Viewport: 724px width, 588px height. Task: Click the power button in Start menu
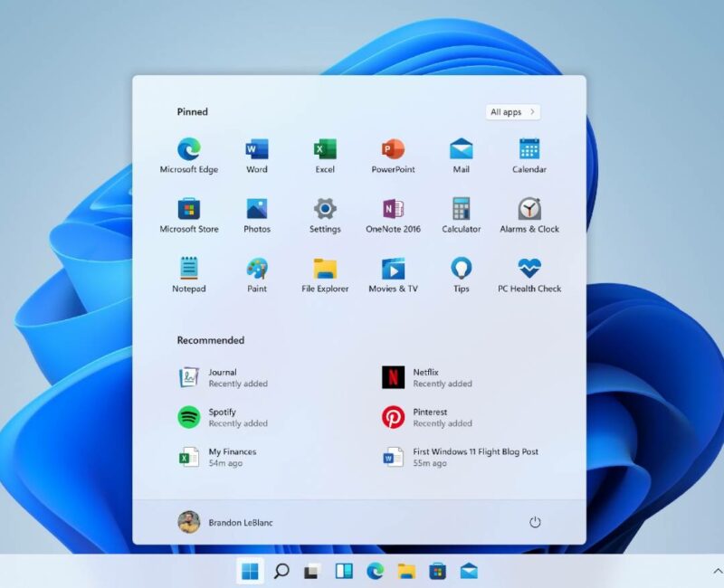point(535,522)
